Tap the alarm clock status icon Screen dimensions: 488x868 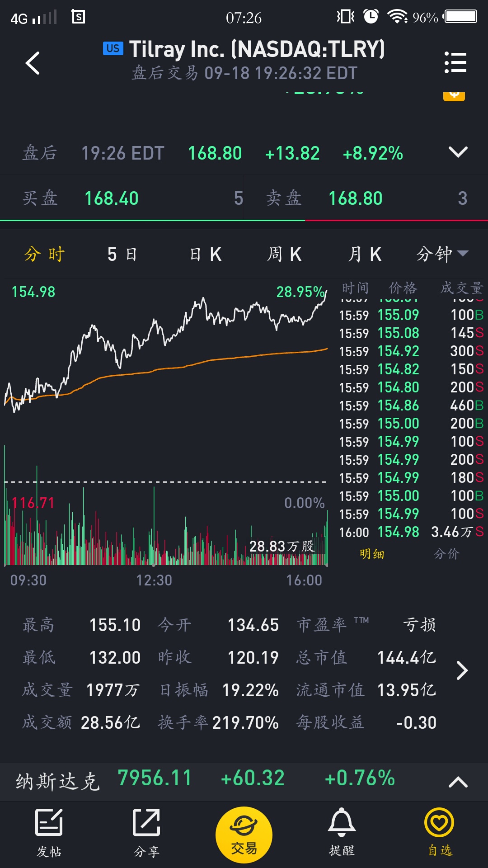point(371,17)
